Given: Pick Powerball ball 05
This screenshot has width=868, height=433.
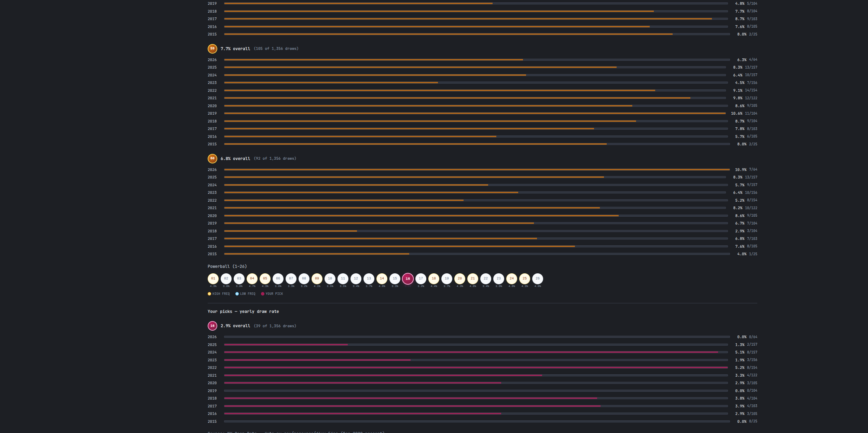Looking at the screenshot, I should coord(265,278).
